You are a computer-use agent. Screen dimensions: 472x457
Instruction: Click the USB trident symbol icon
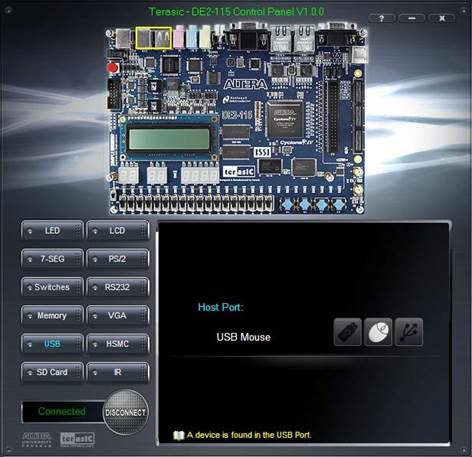coord(409,332)
